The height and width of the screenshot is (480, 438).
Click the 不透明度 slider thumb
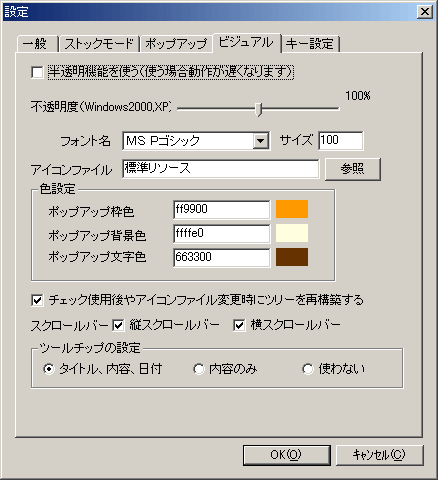[x=259, y=109]
